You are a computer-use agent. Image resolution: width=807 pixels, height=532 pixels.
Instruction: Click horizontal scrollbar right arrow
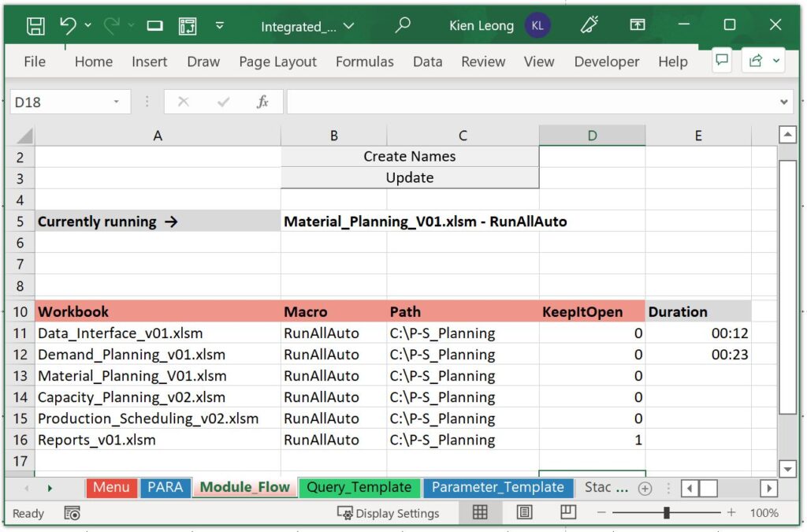[769, 488]
